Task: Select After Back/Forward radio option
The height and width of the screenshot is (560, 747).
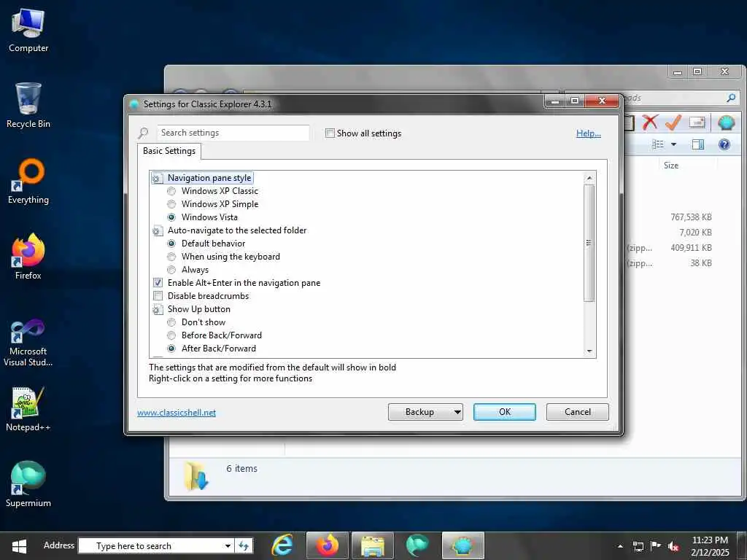Action: click(x=171, y=349)
